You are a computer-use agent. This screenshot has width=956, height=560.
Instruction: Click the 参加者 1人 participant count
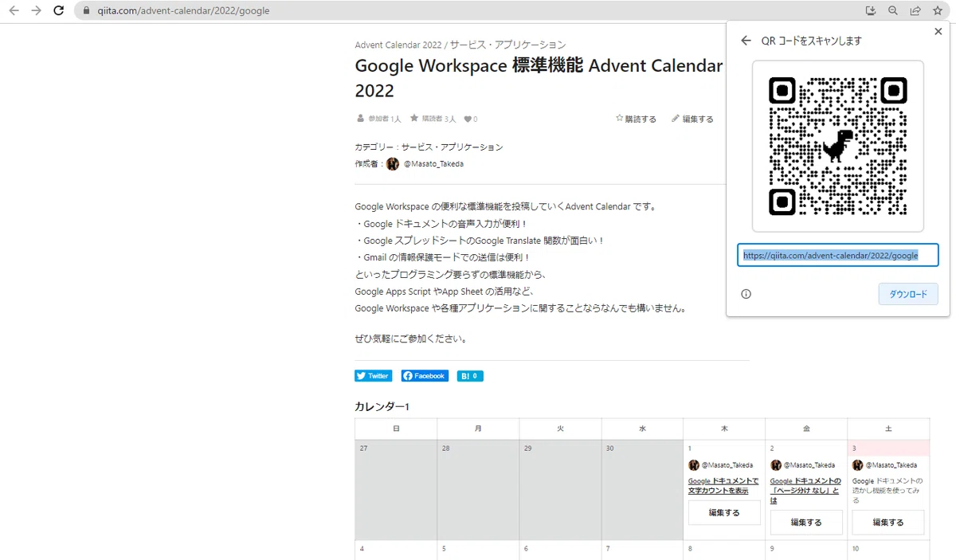[379, 119]
